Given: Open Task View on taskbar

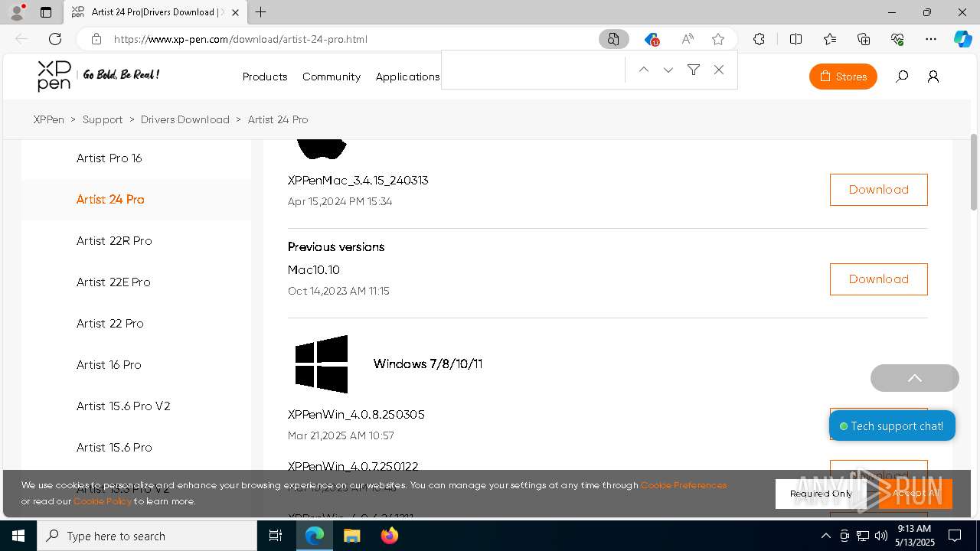Looking at the screenshot, I should 276,536.
